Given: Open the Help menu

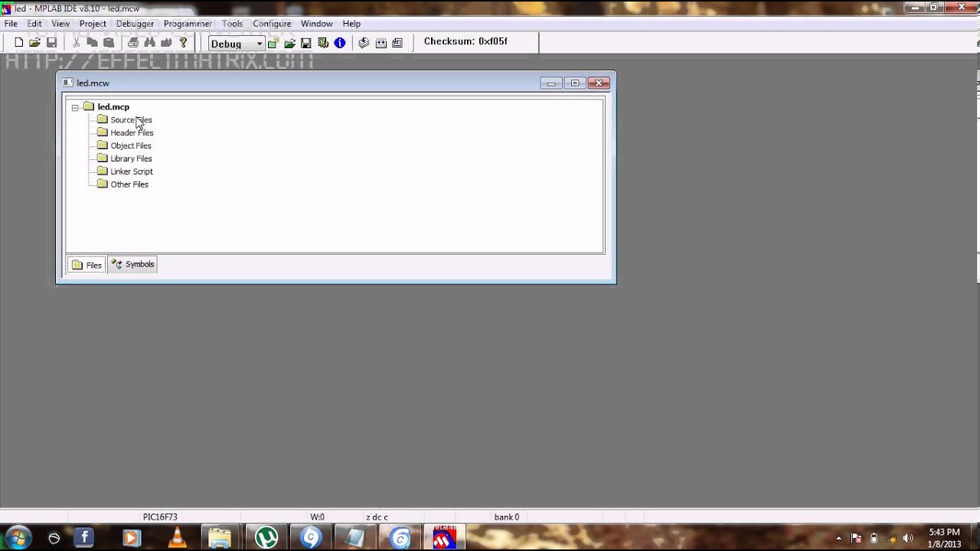Looking at the screenshot, I should pyautogui.click(x=351, y=24).
